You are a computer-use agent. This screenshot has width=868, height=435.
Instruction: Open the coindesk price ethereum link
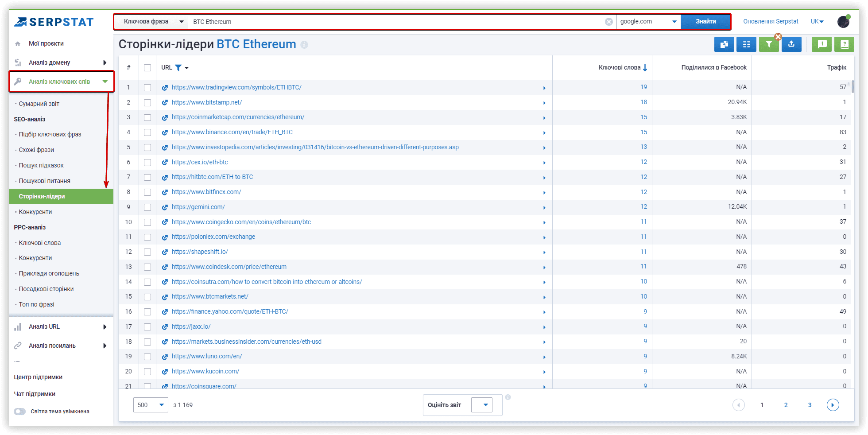point(229,267)
